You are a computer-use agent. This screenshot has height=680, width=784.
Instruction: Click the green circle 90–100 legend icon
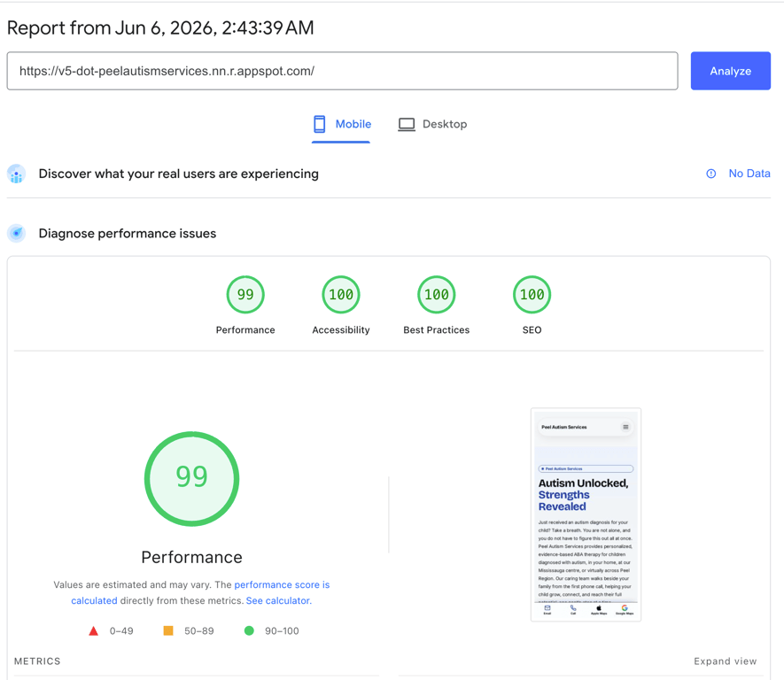[x=249, y=630]
